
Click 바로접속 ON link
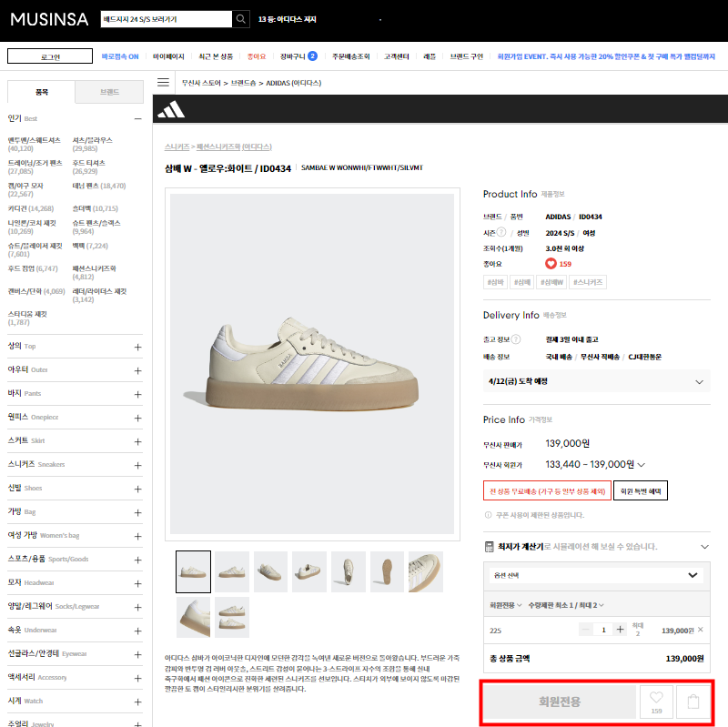point(120,56)
